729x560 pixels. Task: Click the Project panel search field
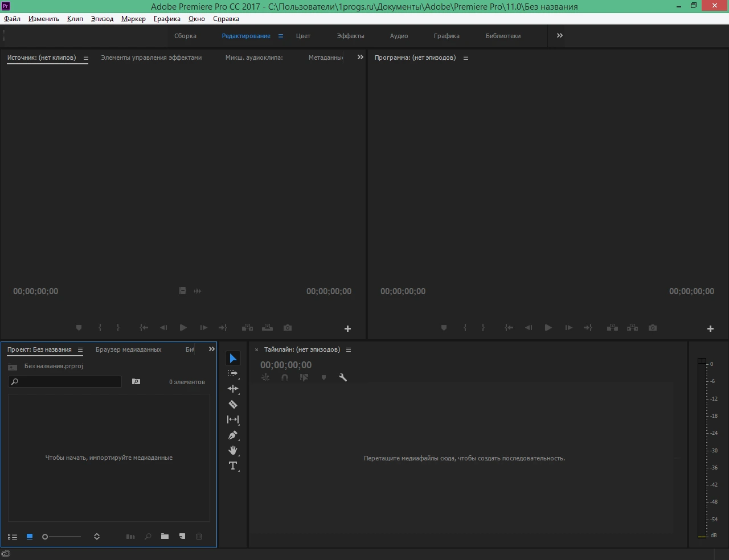[x=65, y=381]
